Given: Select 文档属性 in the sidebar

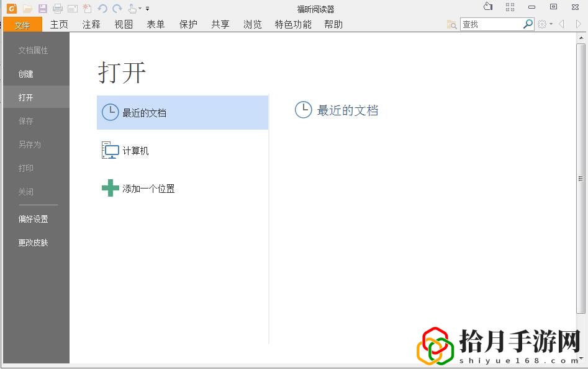Looking at the screenshot, I should pyautogui.click(x=36, y=50).
